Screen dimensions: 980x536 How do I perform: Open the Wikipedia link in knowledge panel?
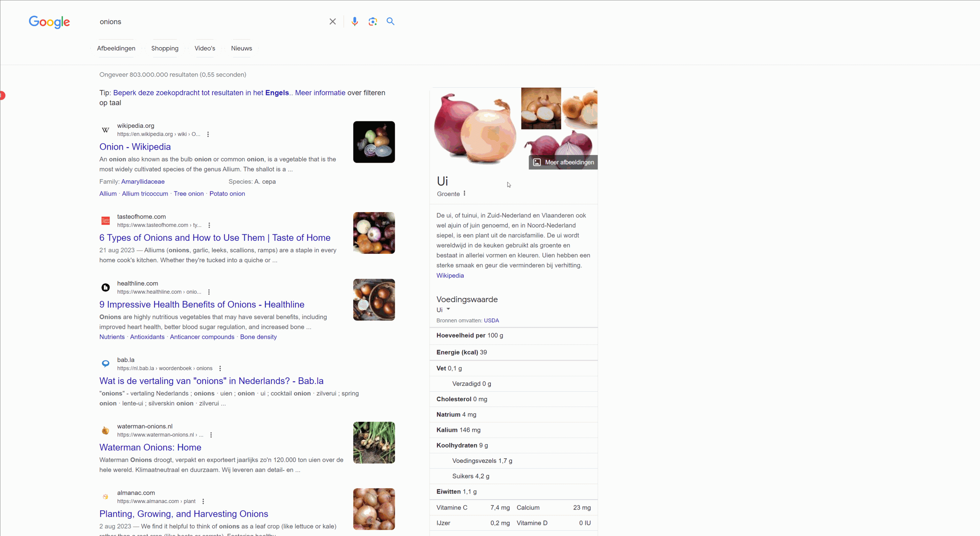point(450,276)
